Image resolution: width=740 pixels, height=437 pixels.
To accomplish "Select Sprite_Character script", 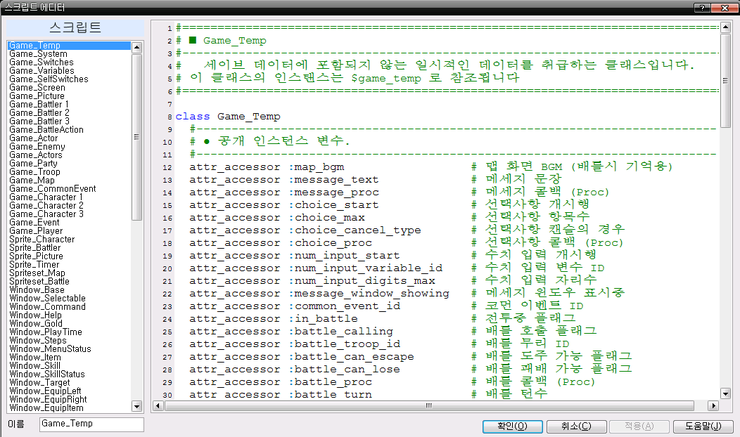I will click(x=69, y=239).
